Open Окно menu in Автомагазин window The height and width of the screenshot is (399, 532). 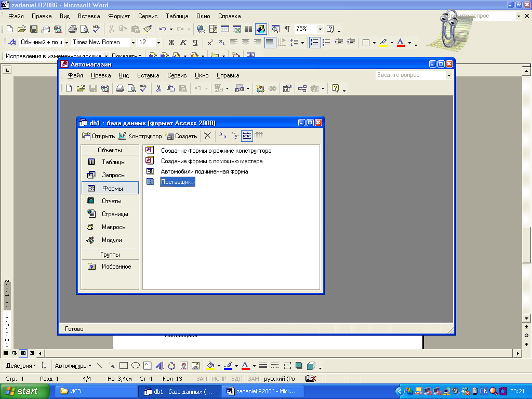pos(202,75)
